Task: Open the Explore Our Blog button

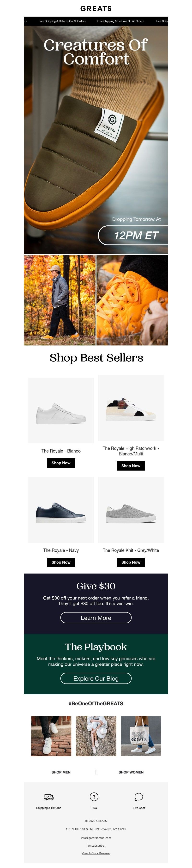Action: (96, 678)
